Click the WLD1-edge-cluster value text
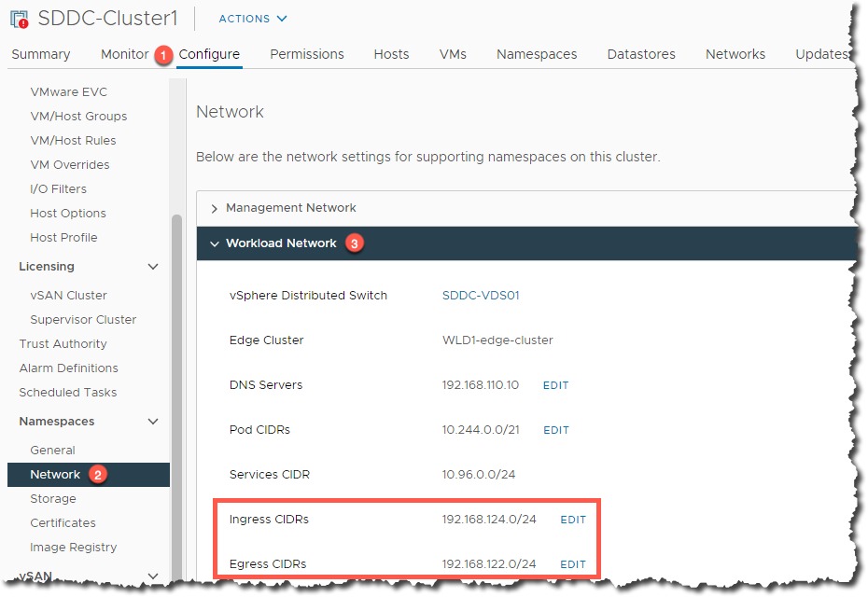The width and height of the screenshot is (868, 597). [x=497, y=340]
